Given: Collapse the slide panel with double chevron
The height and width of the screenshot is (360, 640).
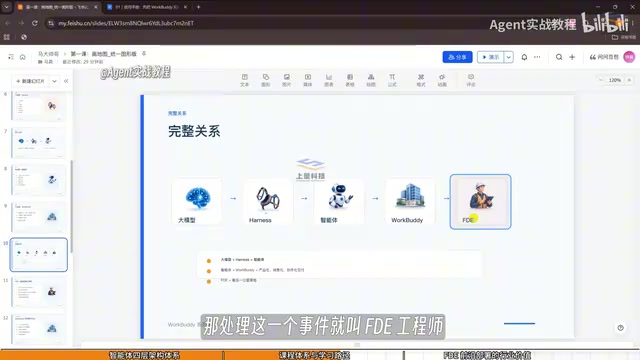Looking at the screenshot, I should 66,81.
